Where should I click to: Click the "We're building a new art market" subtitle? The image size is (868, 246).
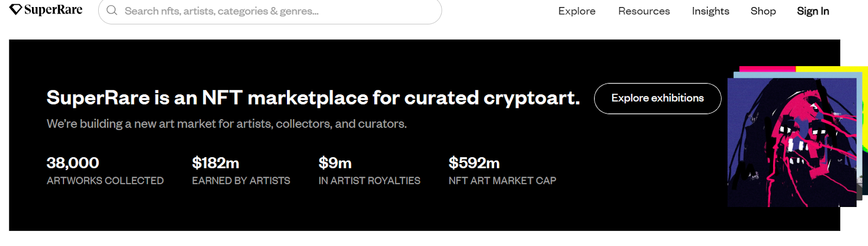point(226,124)
